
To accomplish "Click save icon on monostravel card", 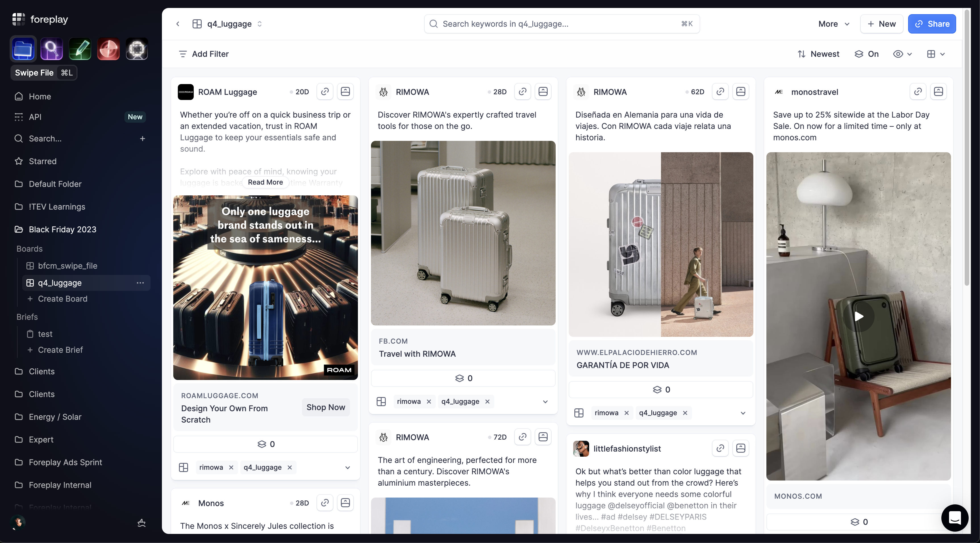I will point(938,92).
